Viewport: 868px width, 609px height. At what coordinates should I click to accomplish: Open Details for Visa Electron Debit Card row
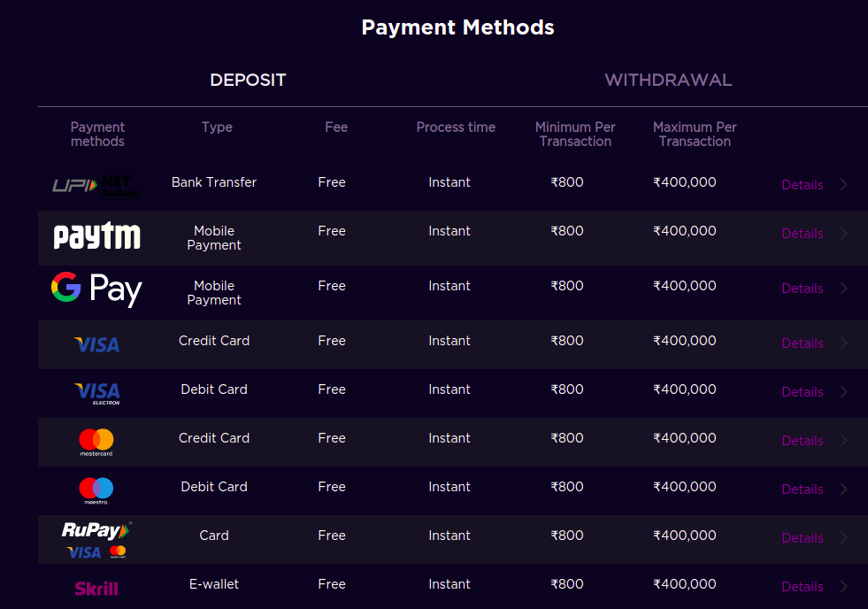click(x=803, y=392)
